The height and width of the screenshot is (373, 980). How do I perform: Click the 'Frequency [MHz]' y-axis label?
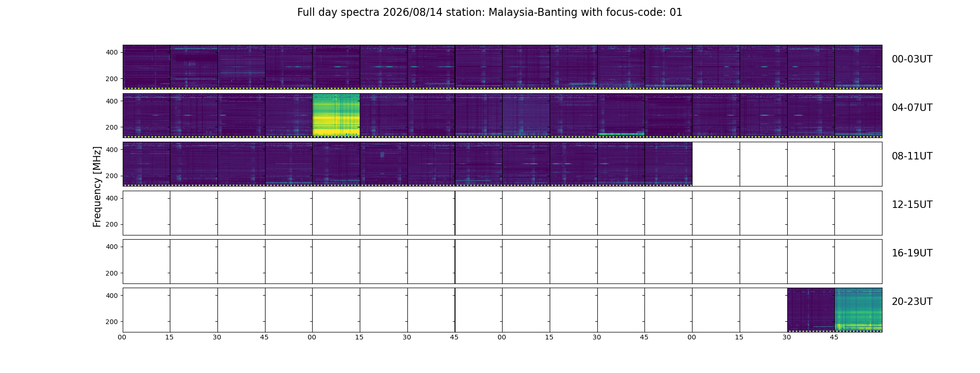coord(97,186)
